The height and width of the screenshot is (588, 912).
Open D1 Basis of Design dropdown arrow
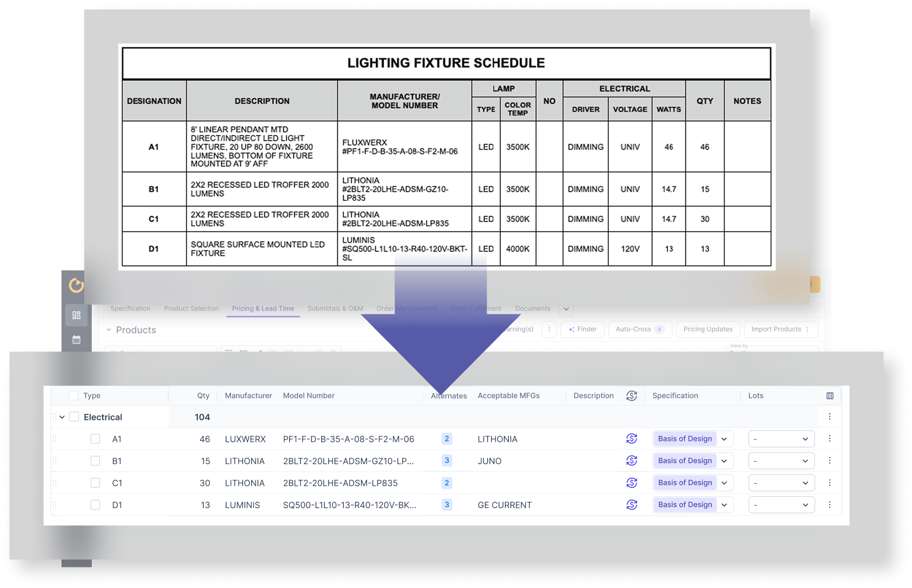pyautogui.click(x=724, y=505)
